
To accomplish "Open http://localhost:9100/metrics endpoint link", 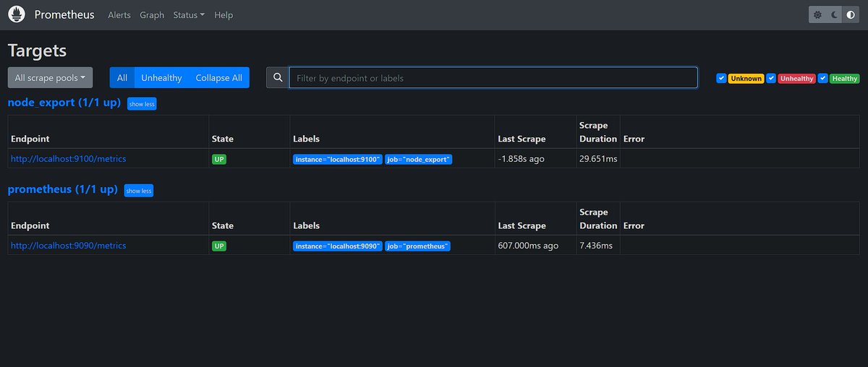I will (69, 159).
